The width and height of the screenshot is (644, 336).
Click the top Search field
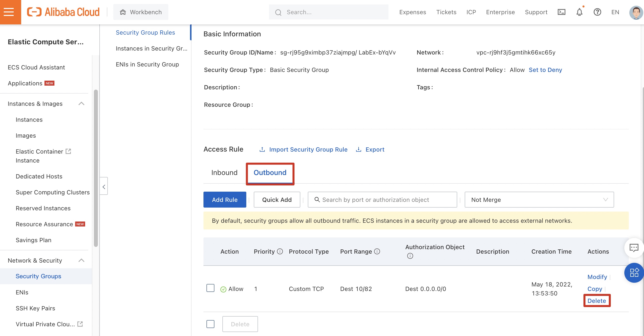tap(328, 12)
